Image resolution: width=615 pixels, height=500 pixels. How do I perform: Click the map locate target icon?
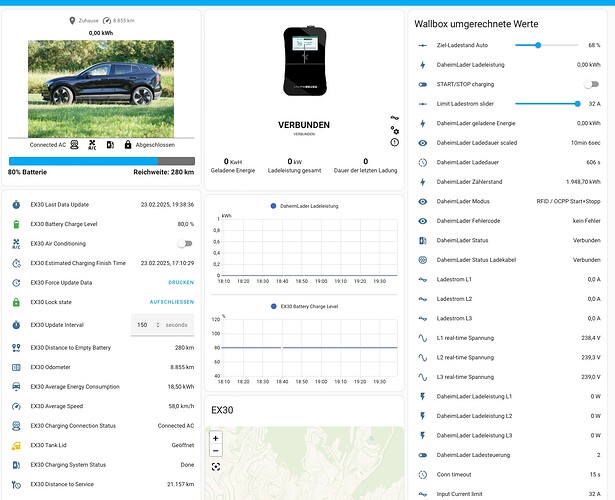216,467
